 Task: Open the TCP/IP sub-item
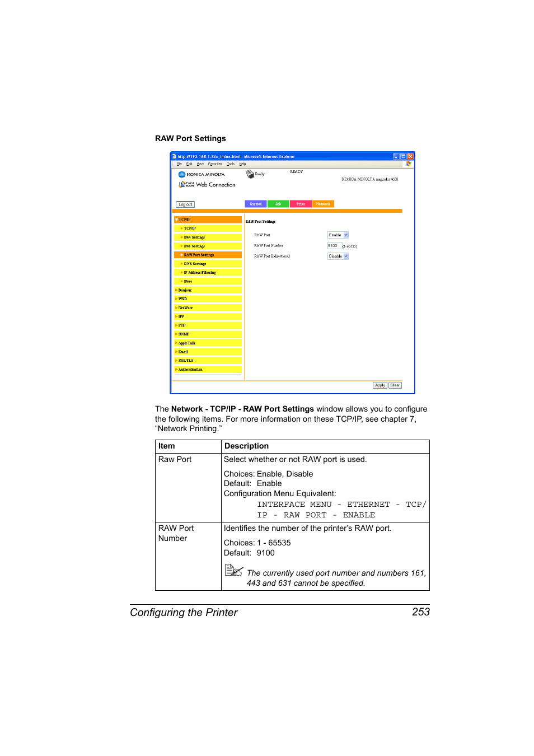[208, 228]
